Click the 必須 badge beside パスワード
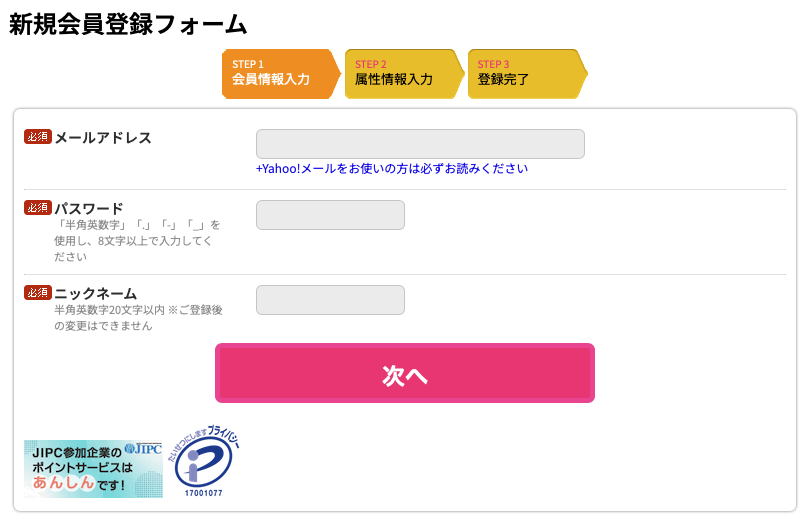 [38, 208]
